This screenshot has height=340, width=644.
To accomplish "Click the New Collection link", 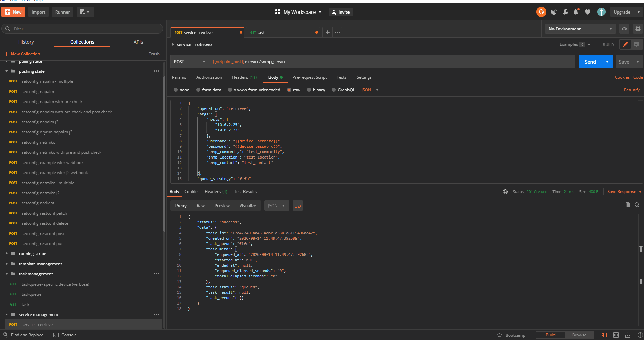I will [22, 54].
